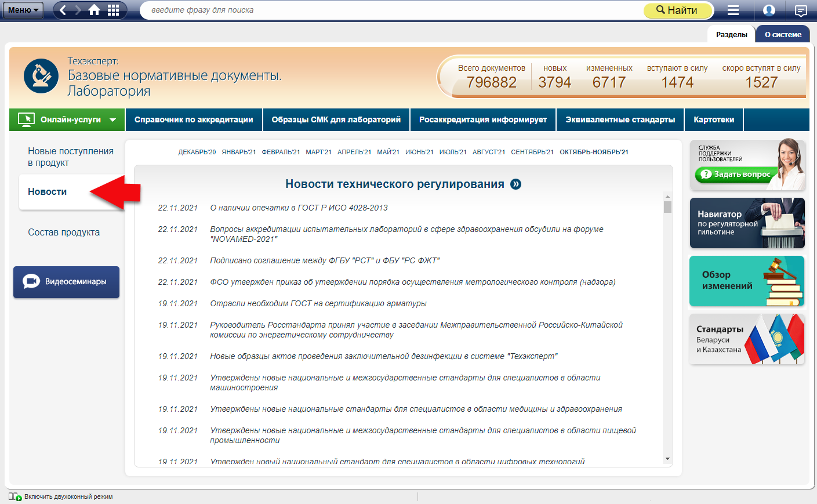This screenshot has height=504, width=817.
Task: Open news about Российско-Китайской комиссии
Action: pos(416,329)
